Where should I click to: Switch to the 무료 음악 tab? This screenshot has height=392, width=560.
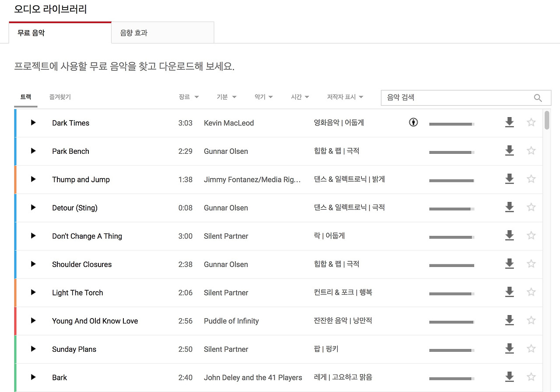coord(60,33)
